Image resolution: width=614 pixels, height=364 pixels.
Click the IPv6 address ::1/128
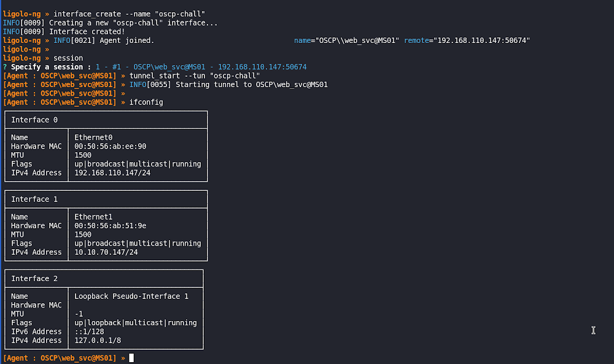tap(89, 331)
